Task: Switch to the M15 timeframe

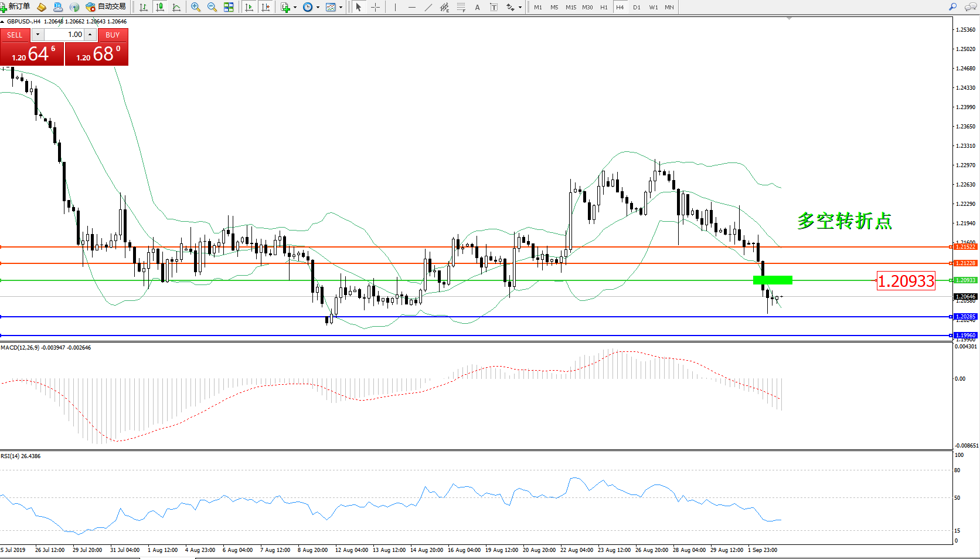Action: [570, 7]
